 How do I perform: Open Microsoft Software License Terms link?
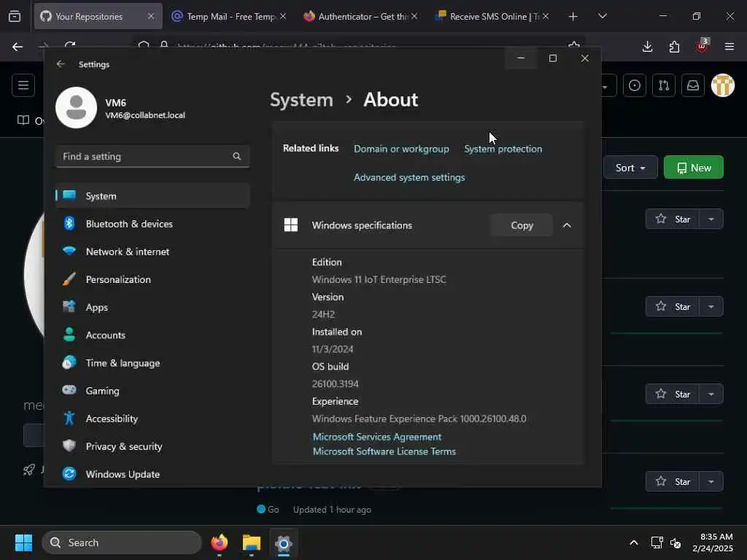[x=384, y=451]
